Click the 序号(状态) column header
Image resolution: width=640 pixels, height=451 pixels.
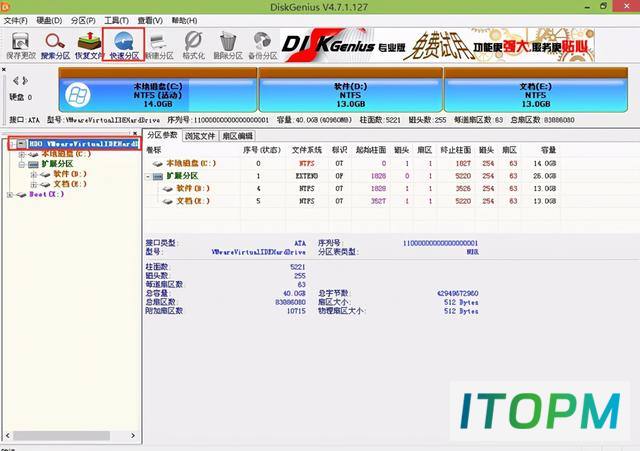(x=262, y=150)
